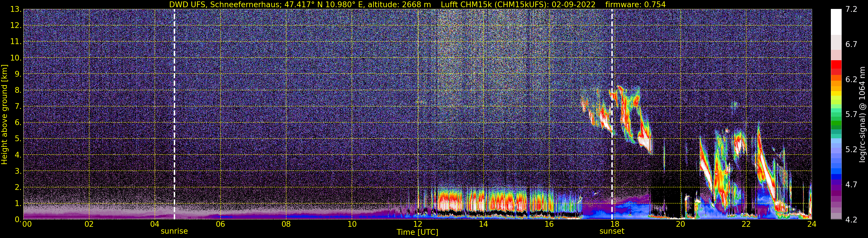Screen dimensions: 868x238
Task: Click time axis tick label '12'
Action: [417, 224]
